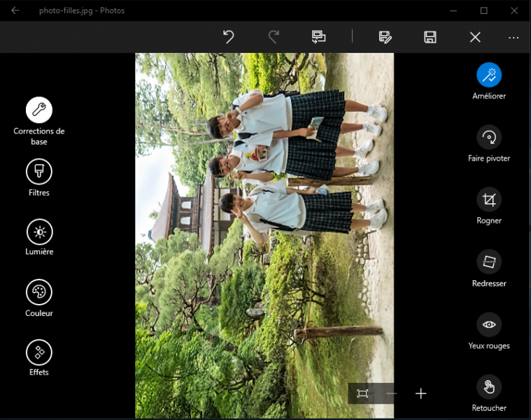Select the Yeux rouges red-eye tool
The width and height of the screenshot is (531, 420).
tap(489, 325)
